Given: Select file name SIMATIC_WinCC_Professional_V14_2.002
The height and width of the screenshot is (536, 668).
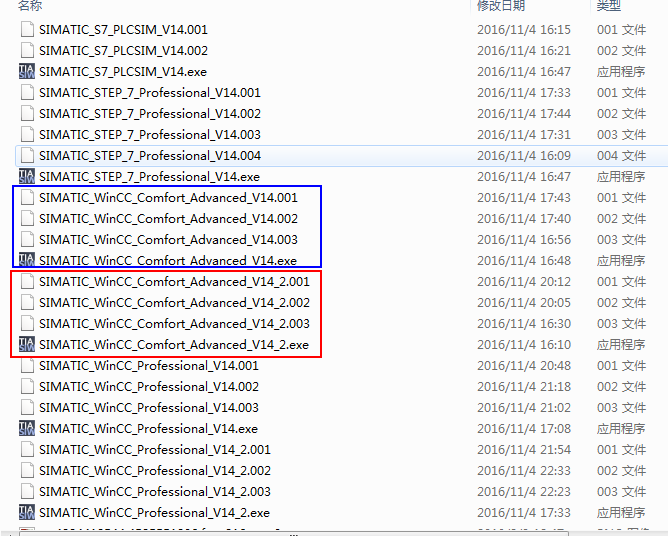Looking at the screenshot, I should coord(155,471).
